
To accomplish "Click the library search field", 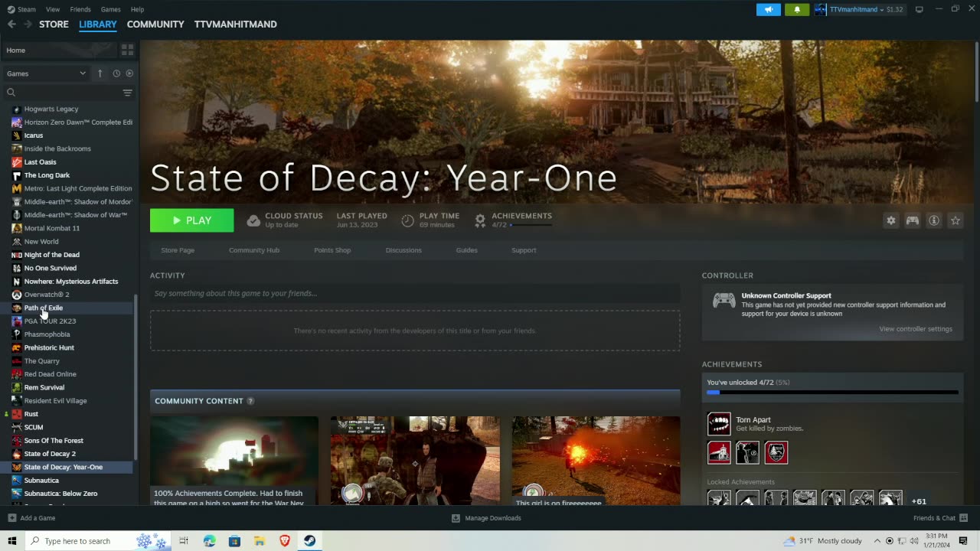I will pos(69,93).
